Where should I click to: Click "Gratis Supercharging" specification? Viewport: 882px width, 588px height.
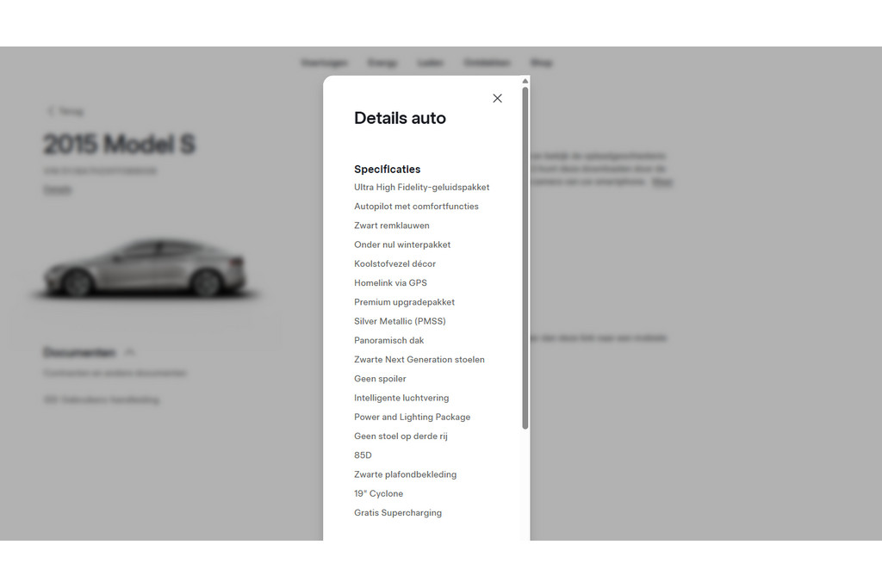point(398,512)
